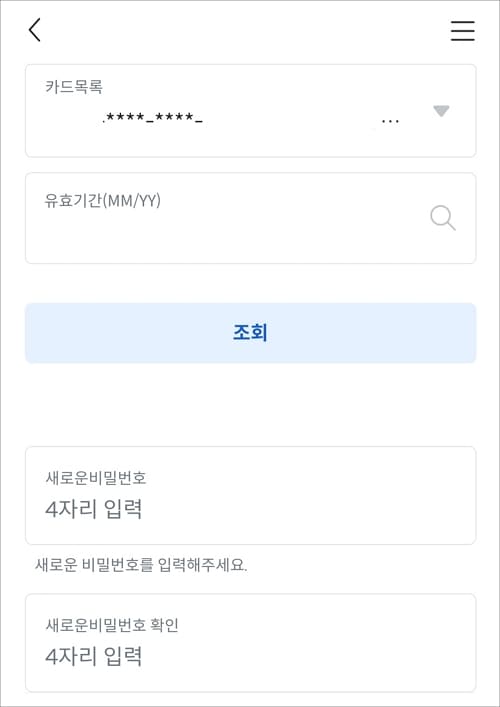Focus the 새로운비밀번호 input box
500x707 pixels.
(250, 496)
